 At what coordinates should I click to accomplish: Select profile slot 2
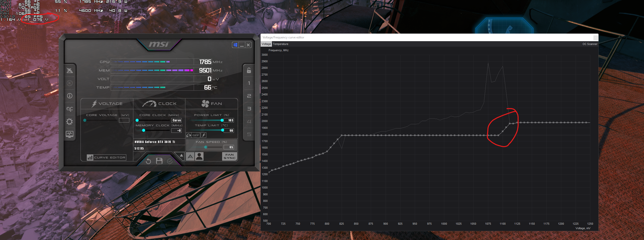[x=249, y=96]
